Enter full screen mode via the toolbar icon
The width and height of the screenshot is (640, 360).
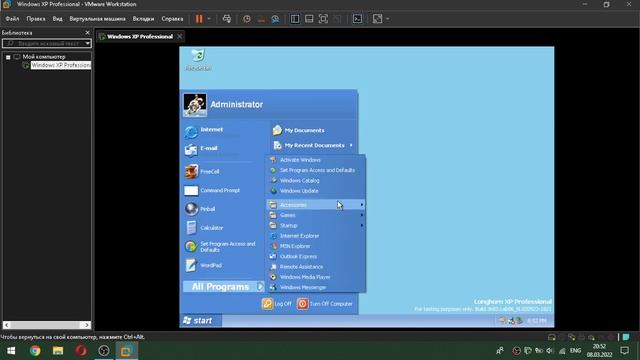[323, 19]
